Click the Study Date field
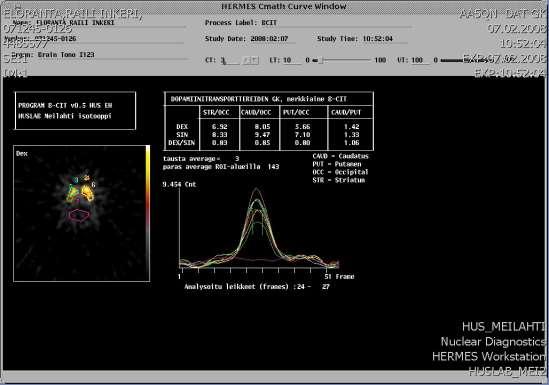549x385 pixels. click(250, 39)
